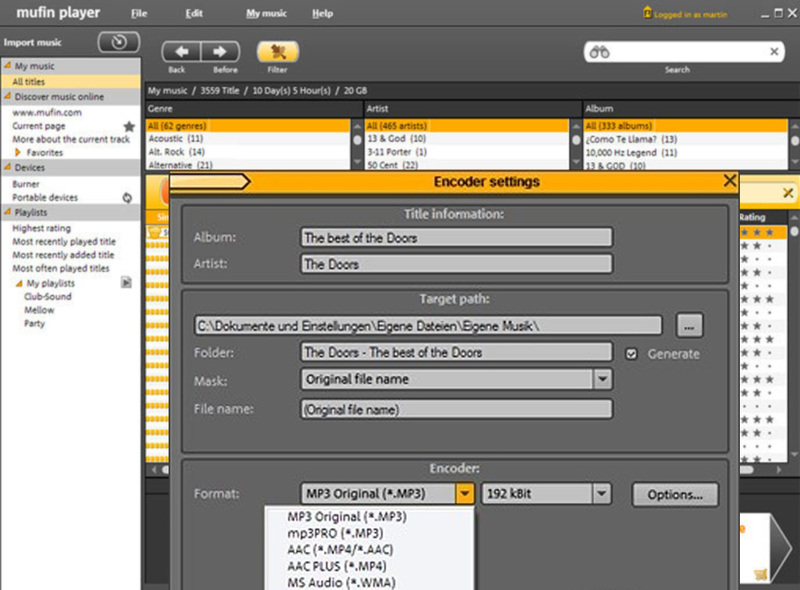Open the Help menu
The width and height of the screenshot is (800, 590).
click(x=322, y=13)
